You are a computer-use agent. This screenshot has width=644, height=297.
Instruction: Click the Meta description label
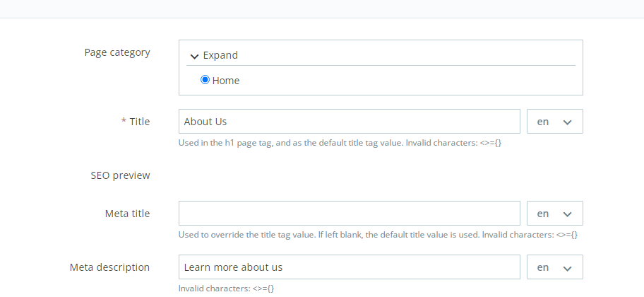(x=109, y=267)
